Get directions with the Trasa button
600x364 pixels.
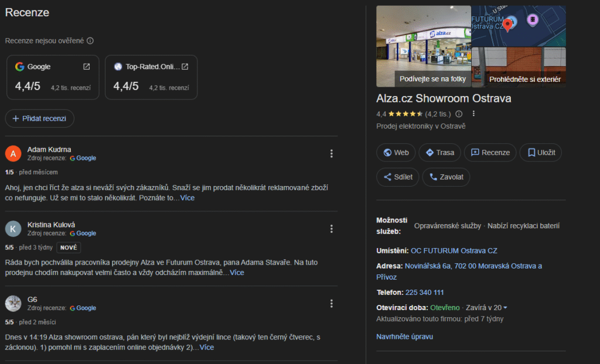point(440,153)
